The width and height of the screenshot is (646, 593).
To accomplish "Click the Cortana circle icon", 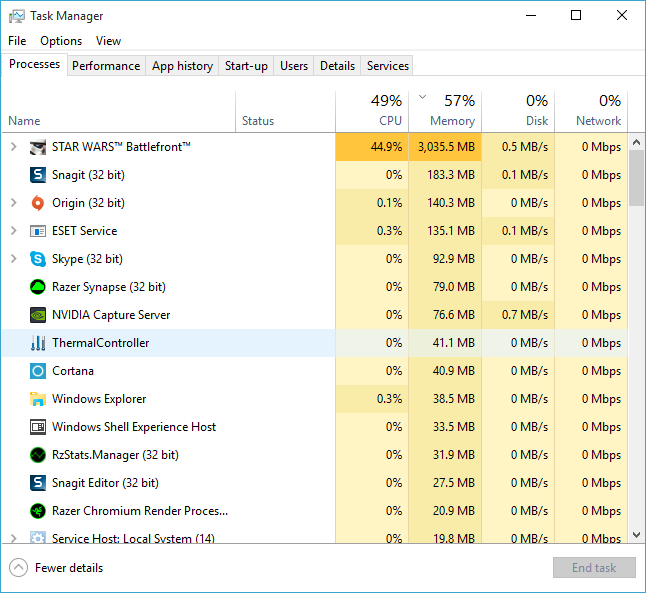I will (38, 371).
